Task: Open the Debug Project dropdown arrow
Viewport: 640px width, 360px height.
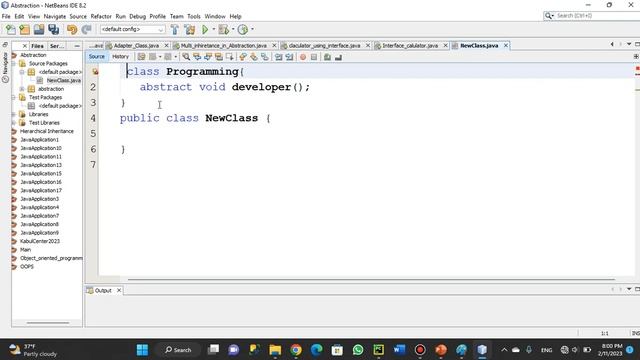Action: coord(233,29)
